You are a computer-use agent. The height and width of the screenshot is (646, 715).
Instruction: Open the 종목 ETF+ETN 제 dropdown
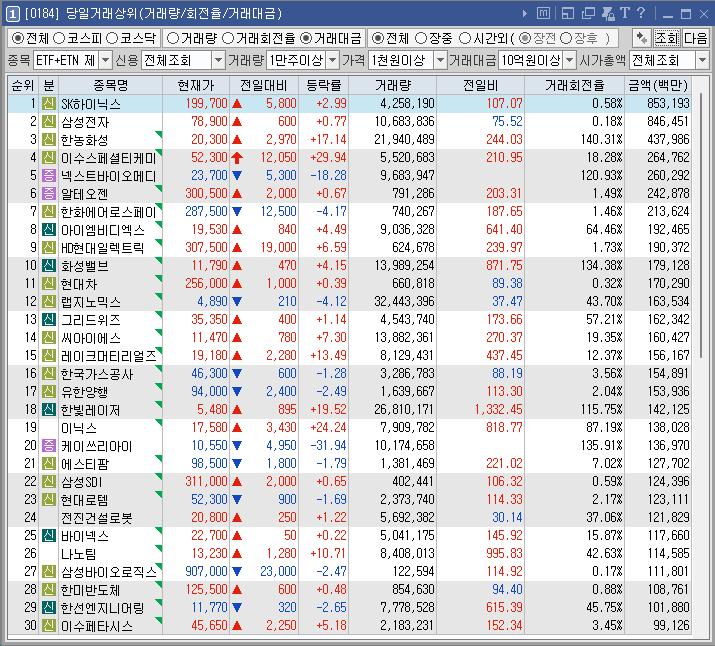click(x=105, y=60)
